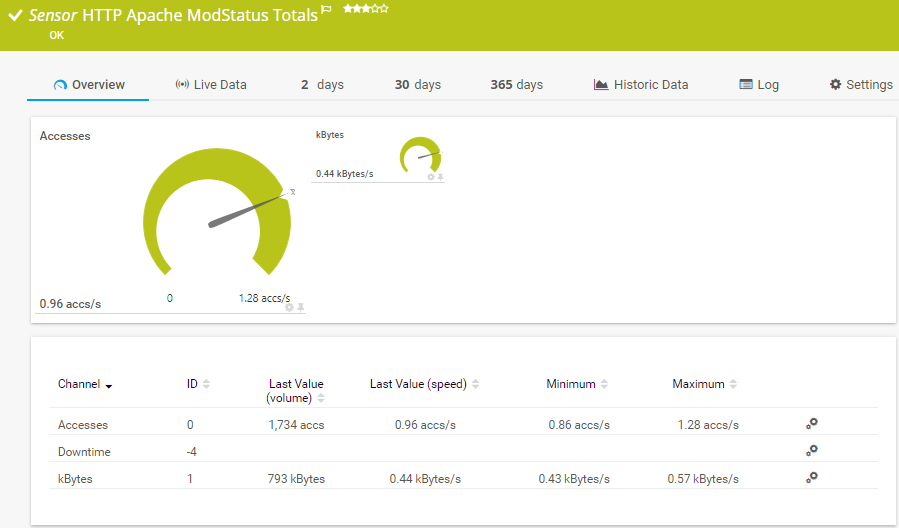Open the Log tab
The width and height of the screenshot is (899, 528).
click(x=758, y=85)
